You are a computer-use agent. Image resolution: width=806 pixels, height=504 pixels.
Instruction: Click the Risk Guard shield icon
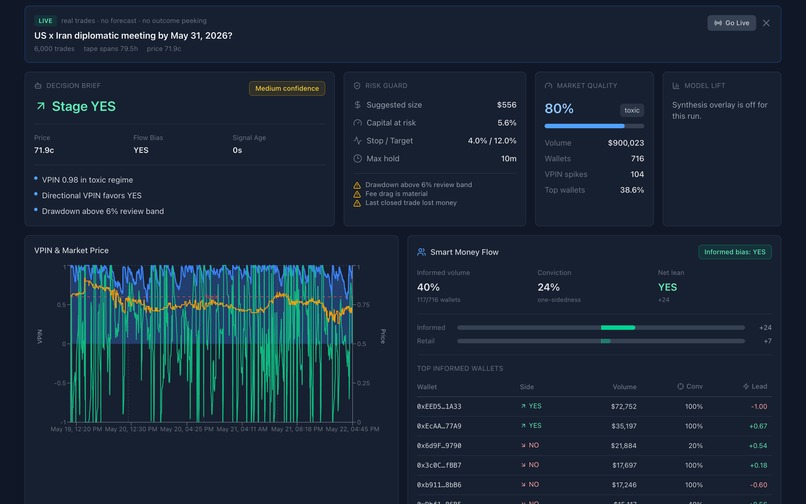click(357, 86)
